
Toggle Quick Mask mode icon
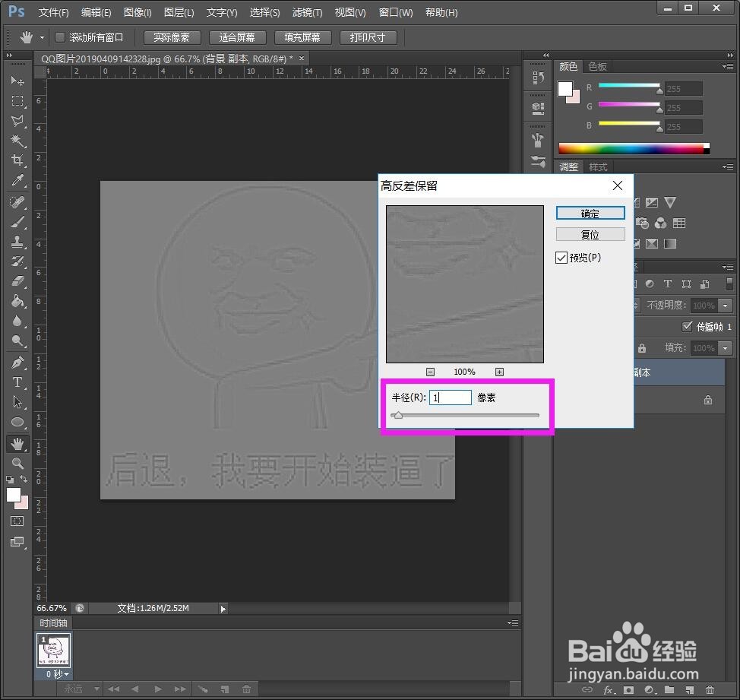pos(17,521)
